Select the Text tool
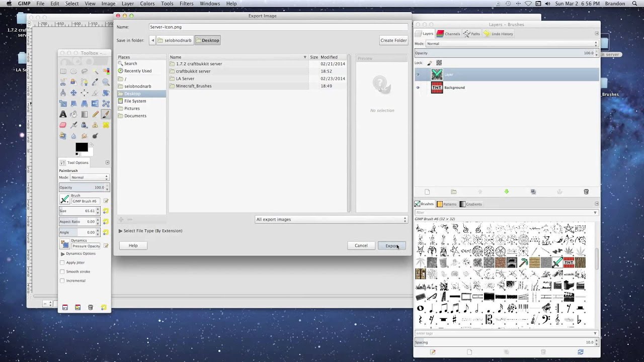Image resolution: width=644 pixels, height=362 pixels. click(63, 114)
